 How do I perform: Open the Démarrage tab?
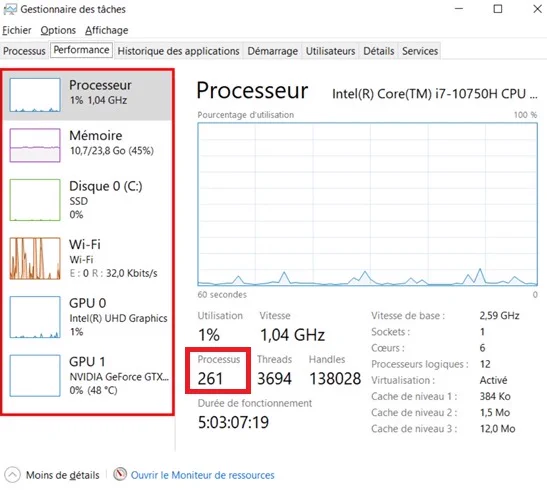(272, 51)
